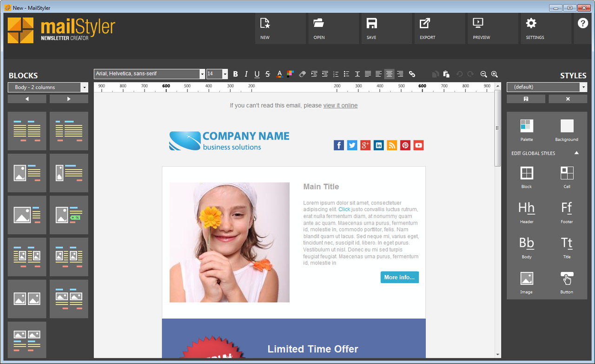595x364 pixels.
Task: Select block with image and price tag
Action: pos(69,215)
